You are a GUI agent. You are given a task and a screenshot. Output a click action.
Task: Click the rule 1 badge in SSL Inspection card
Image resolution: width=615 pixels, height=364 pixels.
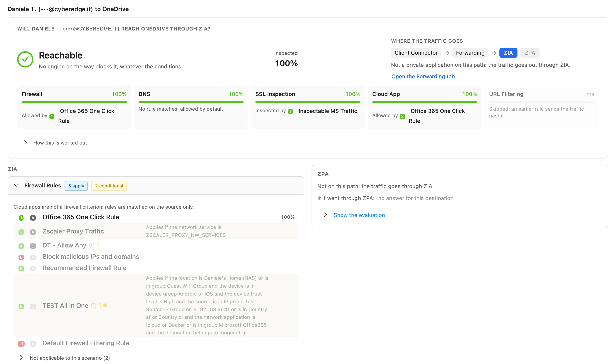click(x=290, y=112)
